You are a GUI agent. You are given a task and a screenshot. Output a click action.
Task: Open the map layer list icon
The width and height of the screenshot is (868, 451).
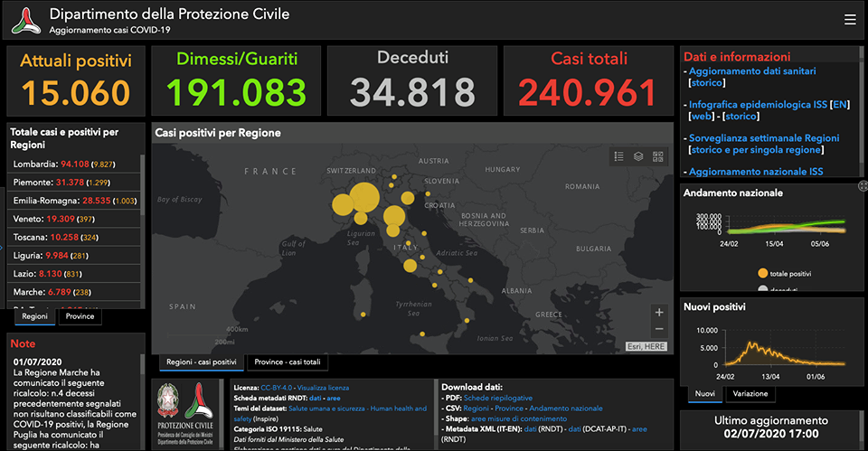coord(638,156)
